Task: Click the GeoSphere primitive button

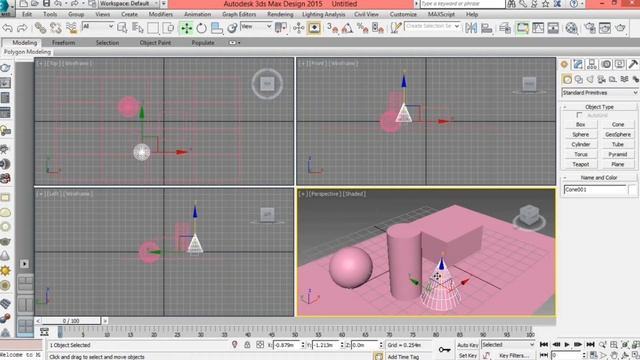Action: tap(618, 134)
